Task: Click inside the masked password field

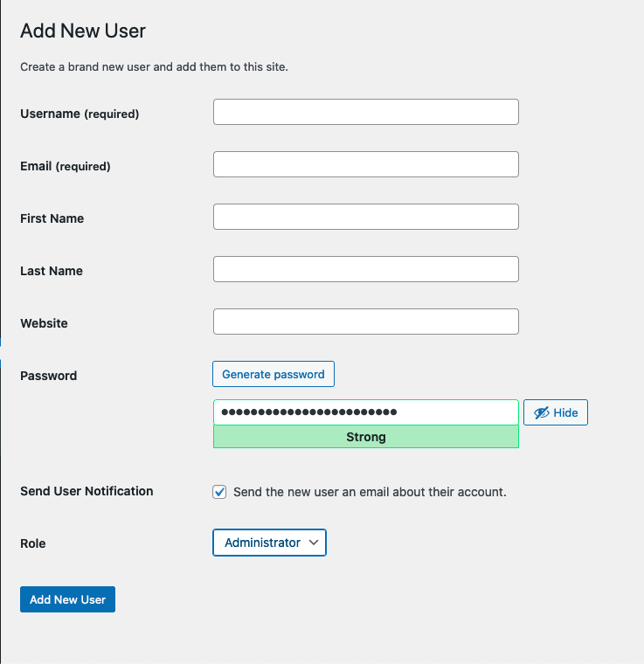Action: pyautogui.click(x=366, y=412)
